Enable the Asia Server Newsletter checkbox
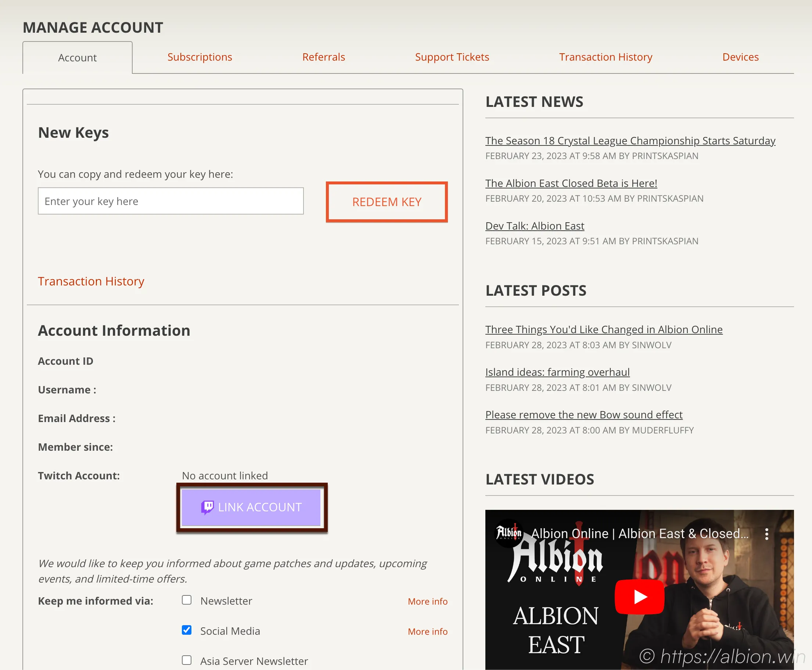 click(187, 660)
